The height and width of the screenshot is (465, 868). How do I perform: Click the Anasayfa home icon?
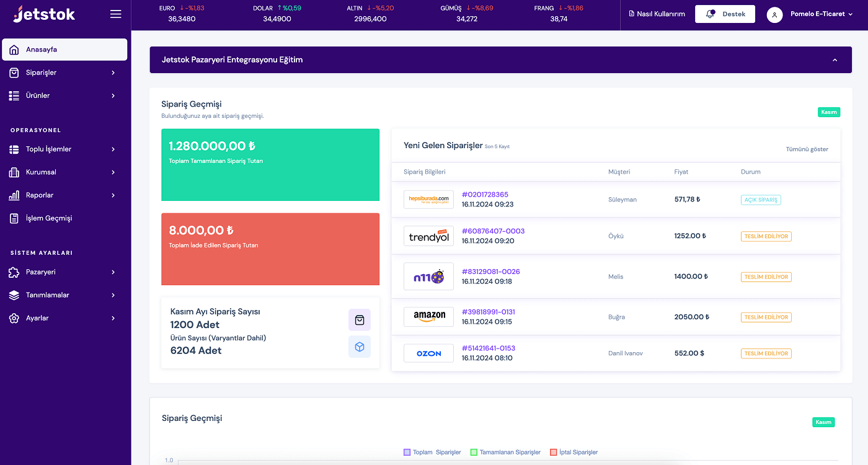[14, 50]
